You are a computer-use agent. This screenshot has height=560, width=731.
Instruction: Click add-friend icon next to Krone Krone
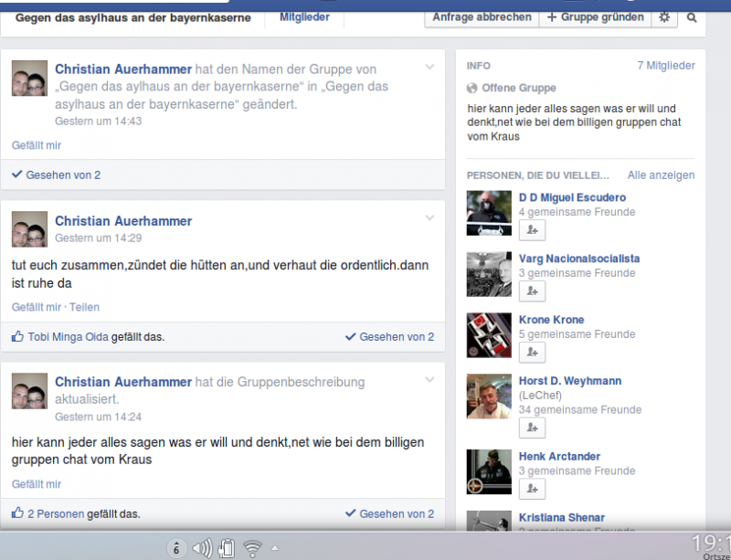[532, 352]
